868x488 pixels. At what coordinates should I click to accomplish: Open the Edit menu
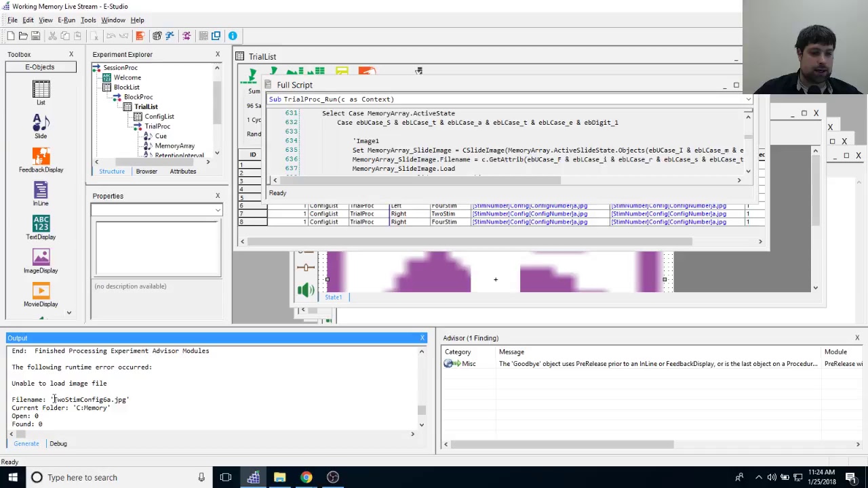[28, 20]
